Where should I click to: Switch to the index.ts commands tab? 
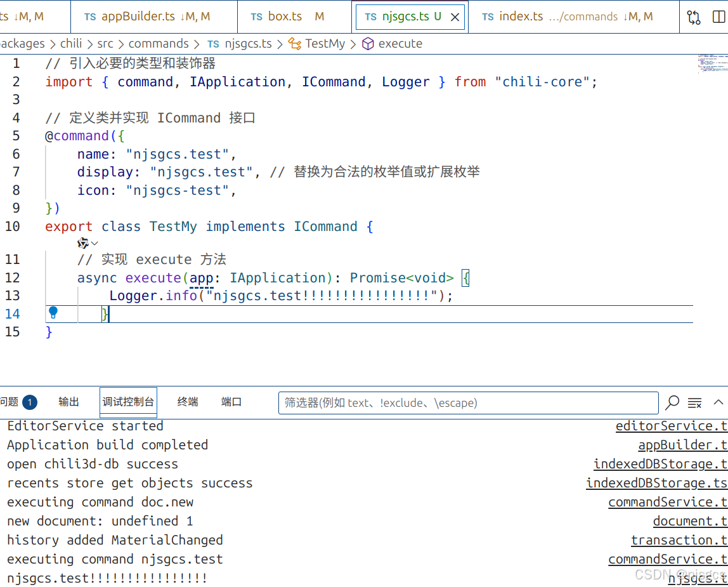(x=574, y=16)
